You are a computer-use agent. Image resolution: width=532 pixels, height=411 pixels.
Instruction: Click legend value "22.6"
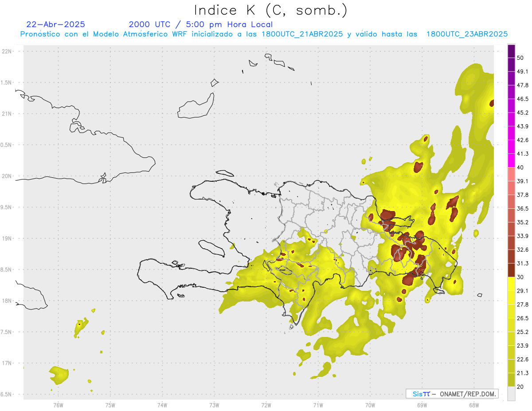523,359
